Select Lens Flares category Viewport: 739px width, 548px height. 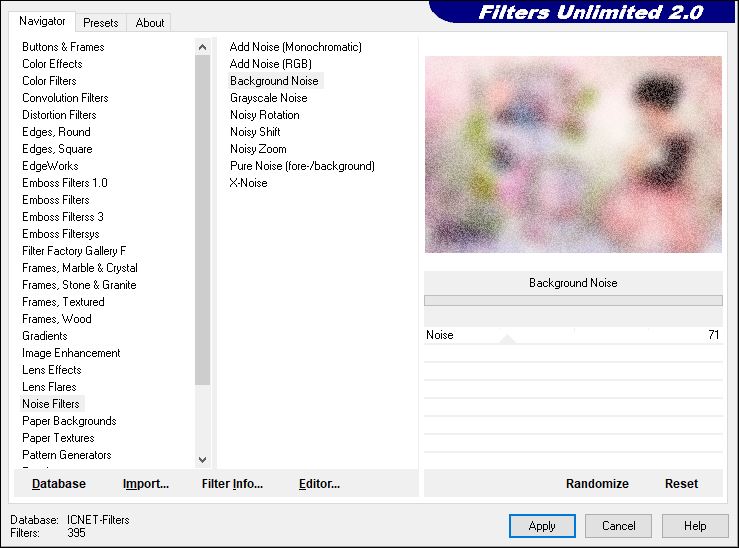point(49,387)
